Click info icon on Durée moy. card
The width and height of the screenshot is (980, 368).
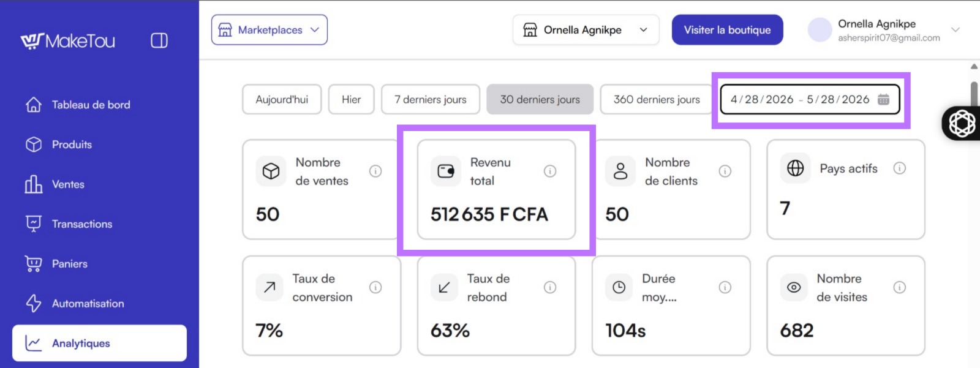click(x=725, y=288)
